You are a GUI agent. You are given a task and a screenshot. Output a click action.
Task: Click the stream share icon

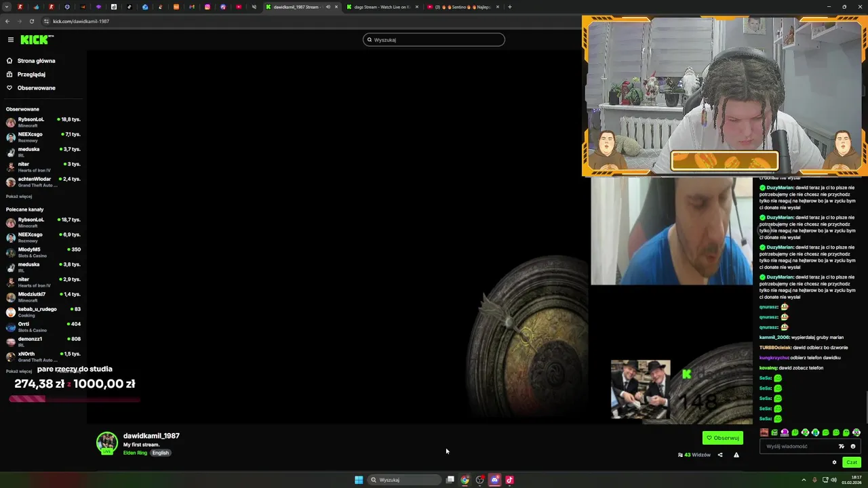click(x=720, y=455)
